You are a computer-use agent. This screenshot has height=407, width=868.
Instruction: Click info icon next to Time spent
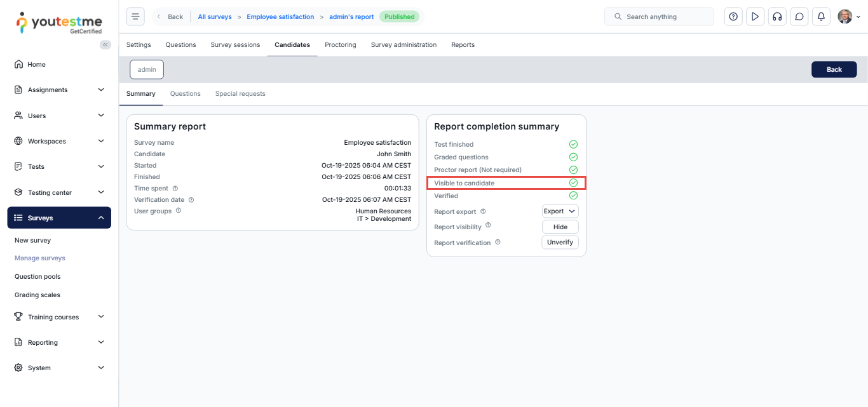tap(175, 189)
